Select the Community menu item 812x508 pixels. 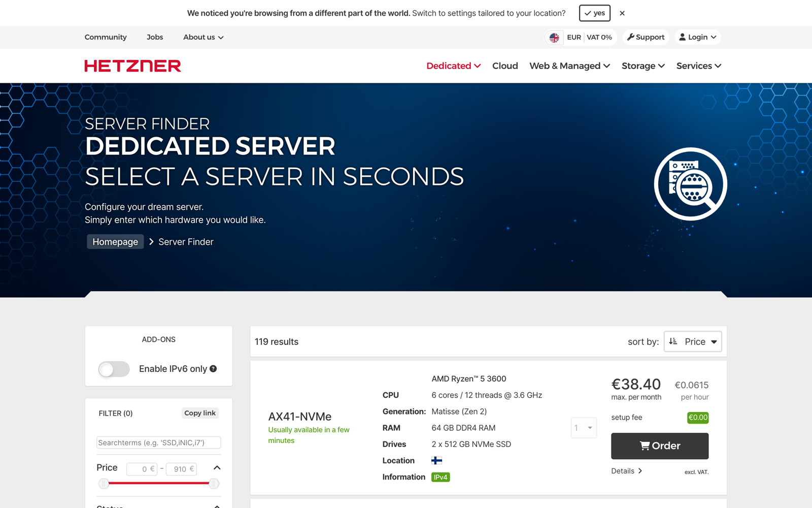coord(106,37)
